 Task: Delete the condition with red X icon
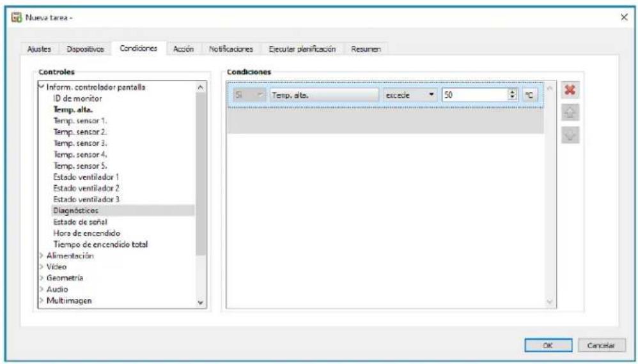(x=570, y=90)
